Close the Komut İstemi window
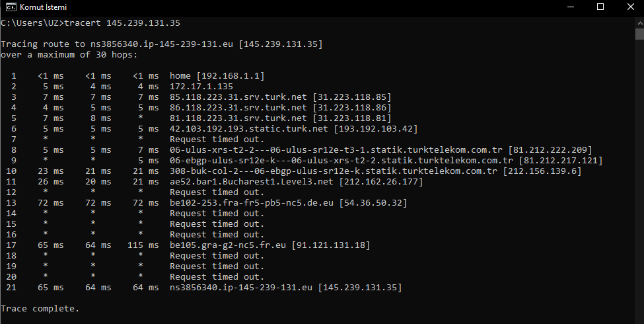 [x=630, y=7]
